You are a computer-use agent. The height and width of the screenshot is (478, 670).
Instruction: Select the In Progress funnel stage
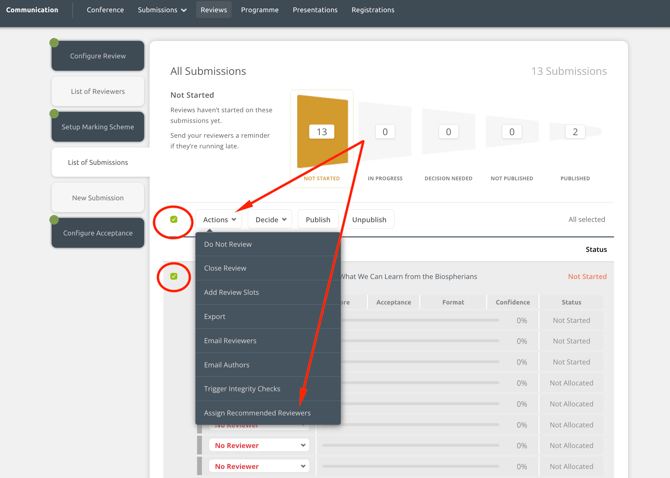pos(385,132)
